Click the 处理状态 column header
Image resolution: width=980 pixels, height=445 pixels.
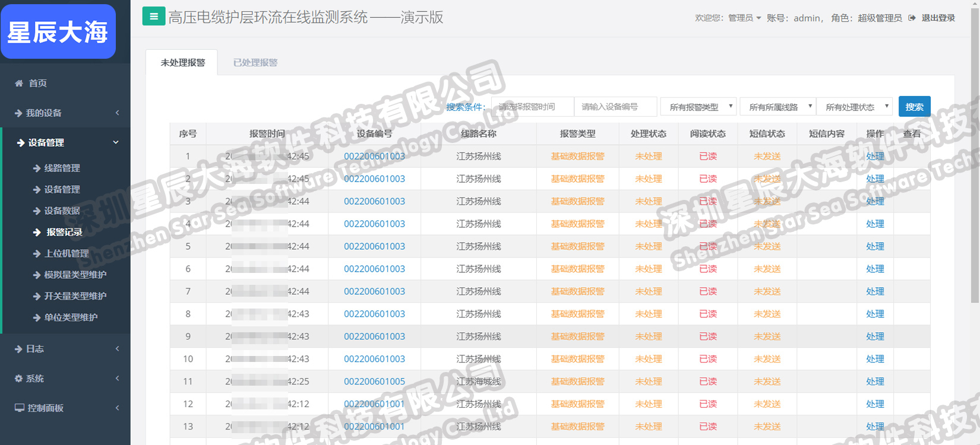coord(649,134)
